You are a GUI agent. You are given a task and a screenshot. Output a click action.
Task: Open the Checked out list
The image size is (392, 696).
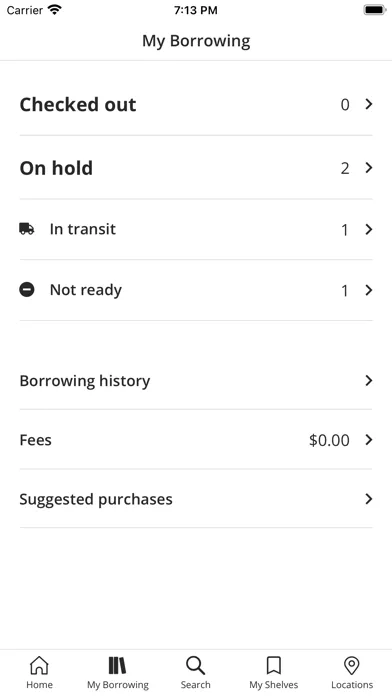(196, 104)
